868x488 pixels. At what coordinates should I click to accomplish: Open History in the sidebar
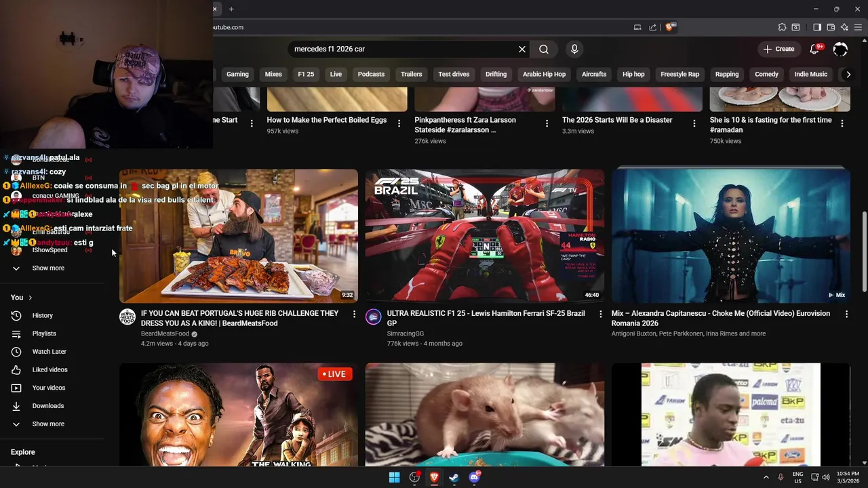point(42,315)
